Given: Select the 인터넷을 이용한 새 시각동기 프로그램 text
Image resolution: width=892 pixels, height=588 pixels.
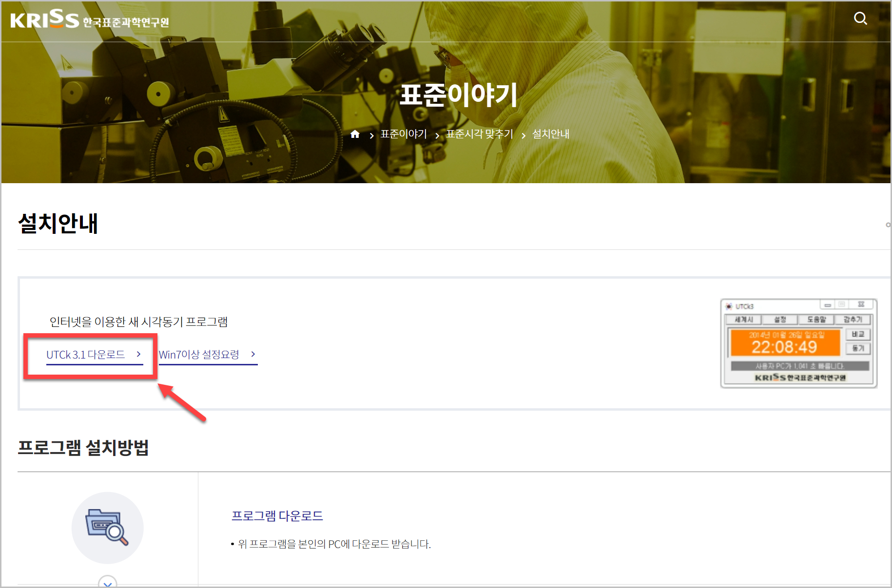Looking at the screenshot, I should point(138,322).
